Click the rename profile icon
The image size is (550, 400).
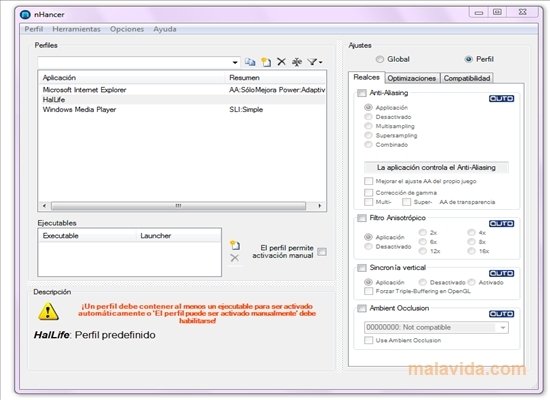[x=297, y=62]
